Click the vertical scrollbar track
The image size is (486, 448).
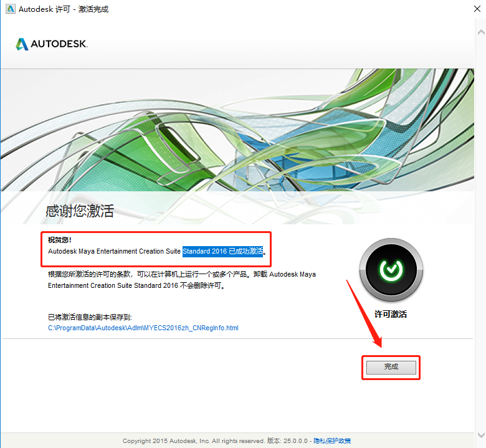481,232
